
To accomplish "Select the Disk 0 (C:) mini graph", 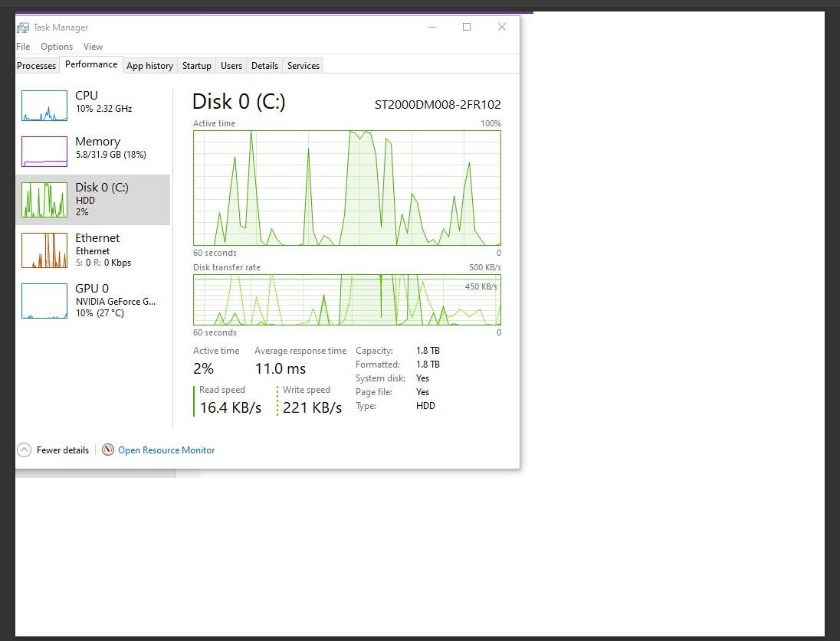I will point(44,200).
